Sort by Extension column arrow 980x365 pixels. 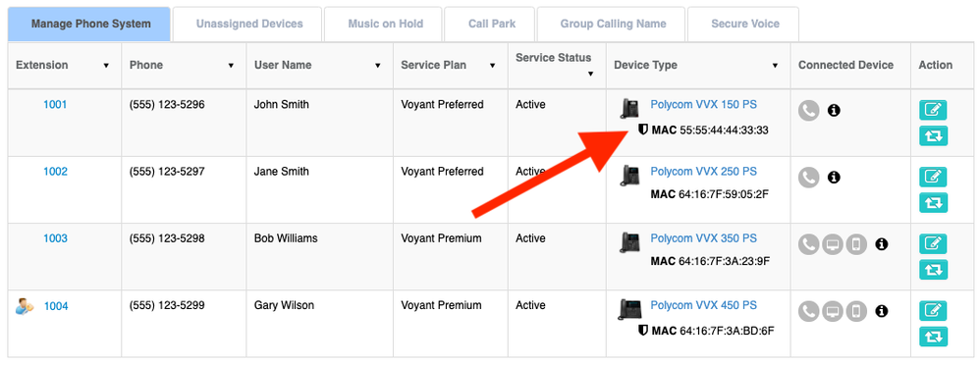tap(106, 66)
